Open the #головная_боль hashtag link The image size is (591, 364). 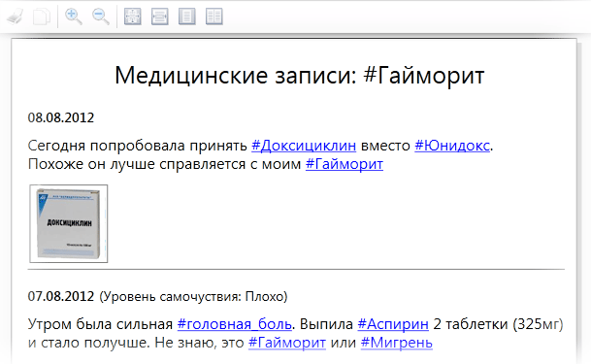tap(235, 324)
